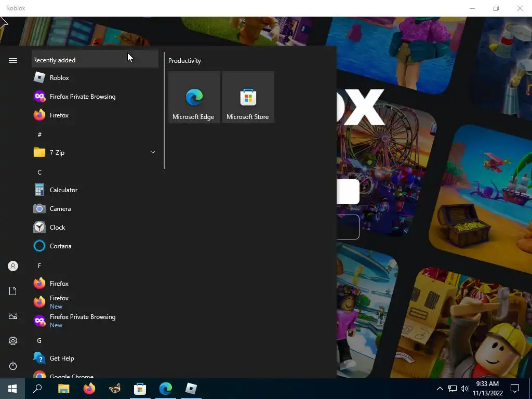Open the first Firefox entry under letter F

95,283
